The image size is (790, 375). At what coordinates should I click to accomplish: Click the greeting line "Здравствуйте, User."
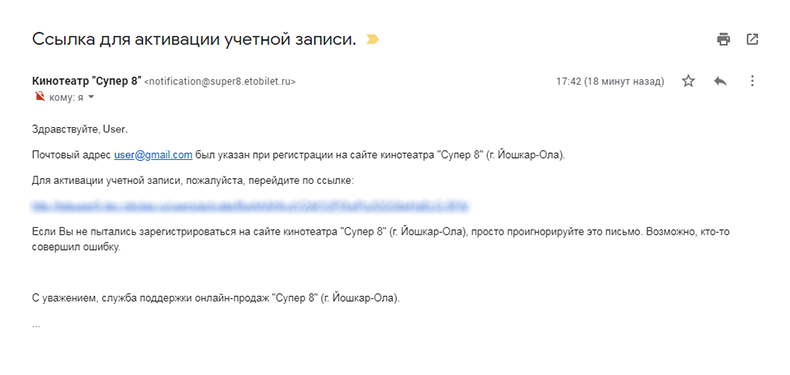pos(80,129)
